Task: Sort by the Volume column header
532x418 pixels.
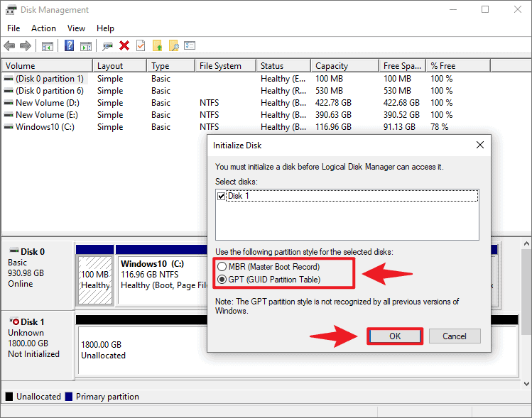Action: [47, 66]
